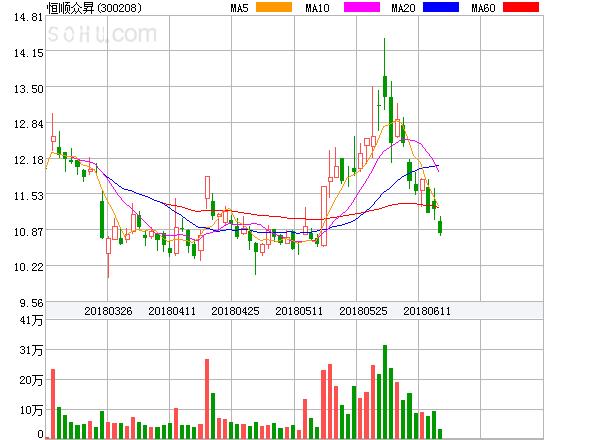600x440 pixels.
Task: Click the 20180411 date label
Action: [172, 311]
